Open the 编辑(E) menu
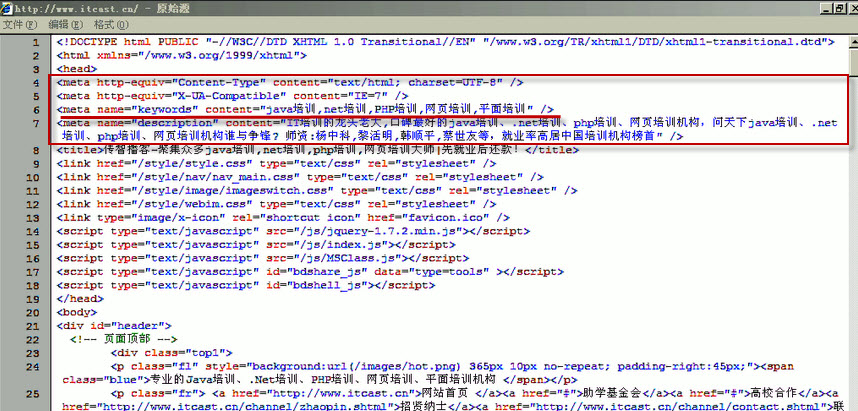The width and height of the screenshot is (858, 411). tap(65, 25)
